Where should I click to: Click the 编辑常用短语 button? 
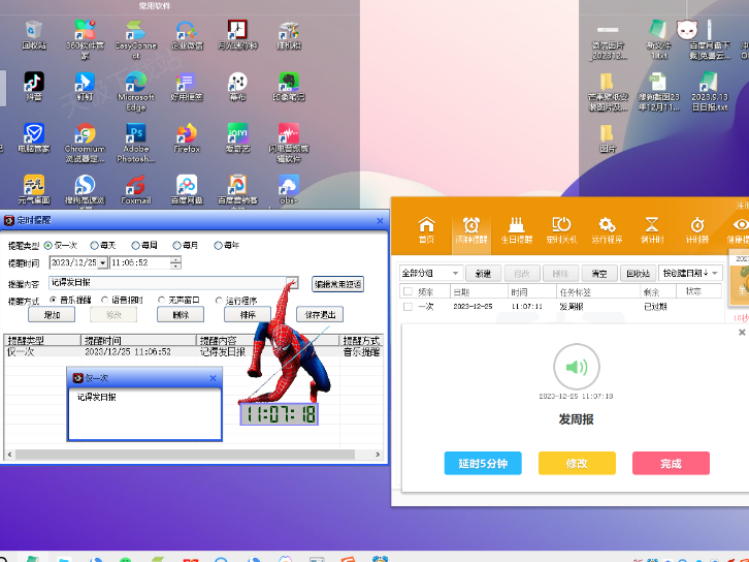point(338,284)
